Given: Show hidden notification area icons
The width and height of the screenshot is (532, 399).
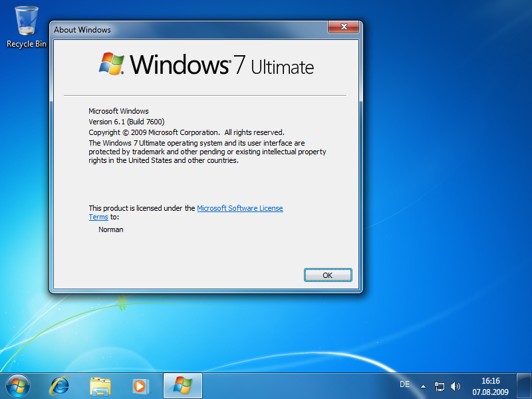Looking at the screenshot, I should click(x=423, y=386).
